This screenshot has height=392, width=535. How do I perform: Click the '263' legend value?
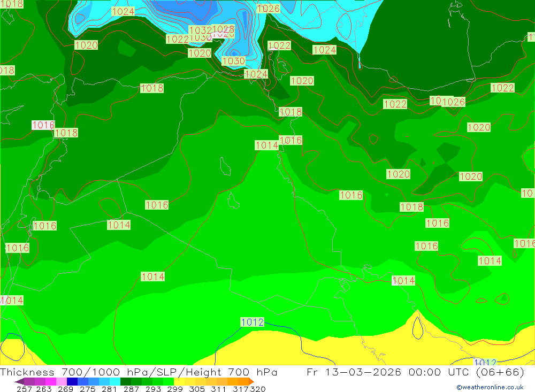pyautogui.click(x=44, y=389)
